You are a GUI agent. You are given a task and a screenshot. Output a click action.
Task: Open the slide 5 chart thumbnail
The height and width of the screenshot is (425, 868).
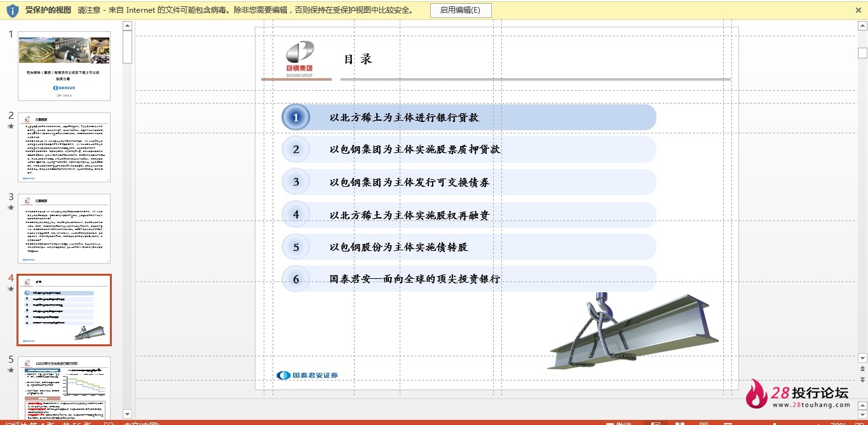pos(64,388)
